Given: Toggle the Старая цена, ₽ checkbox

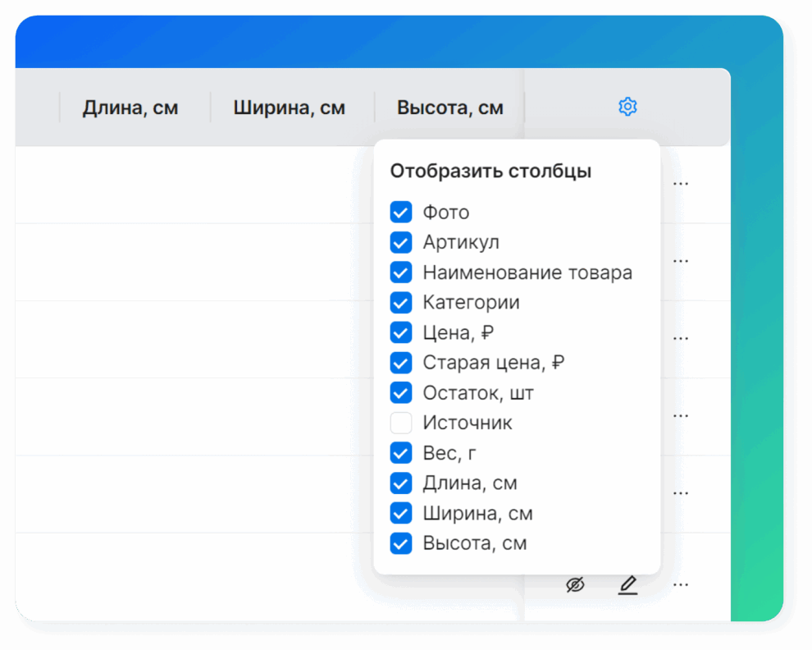Looking at the screenshot, I should click(x=401, y=363).
